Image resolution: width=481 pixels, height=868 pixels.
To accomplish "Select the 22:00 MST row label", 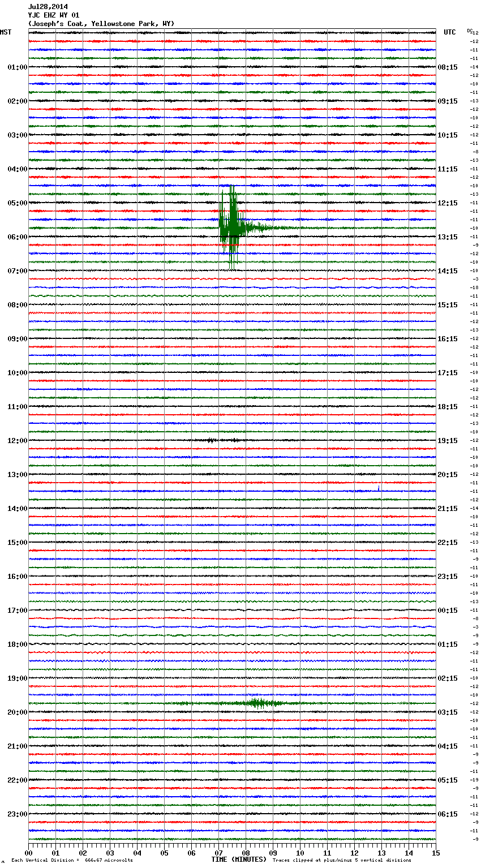I will pos(18,780).
